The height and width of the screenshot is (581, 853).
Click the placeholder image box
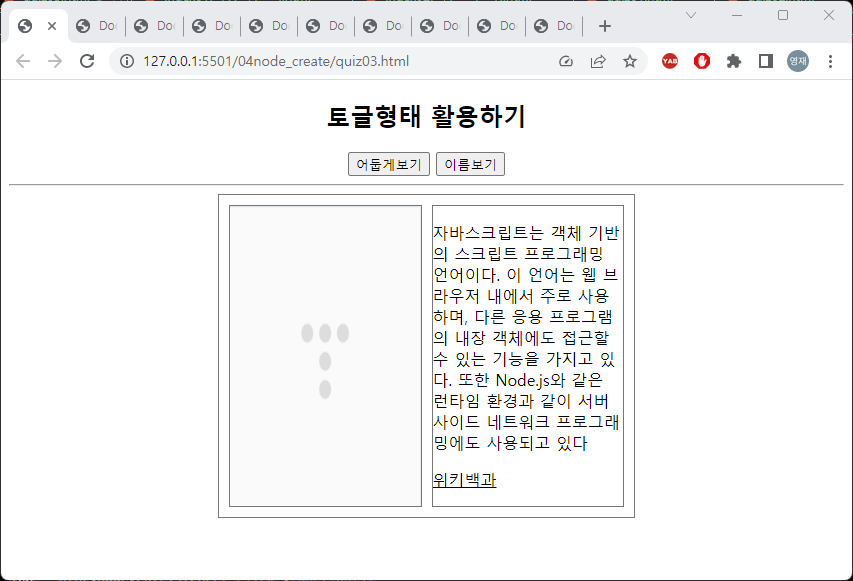click(325, 356)
